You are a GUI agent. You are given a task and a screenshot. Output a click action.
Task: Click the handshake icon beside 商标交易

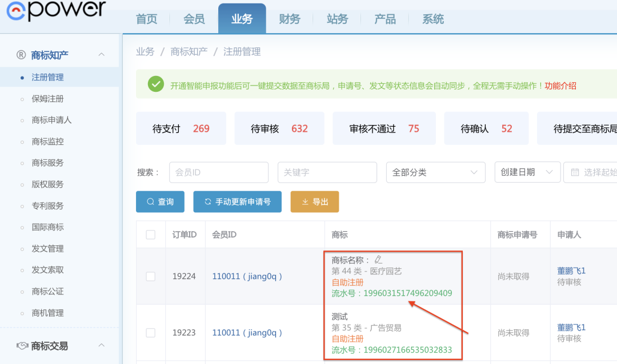click(x=22, y=346)
